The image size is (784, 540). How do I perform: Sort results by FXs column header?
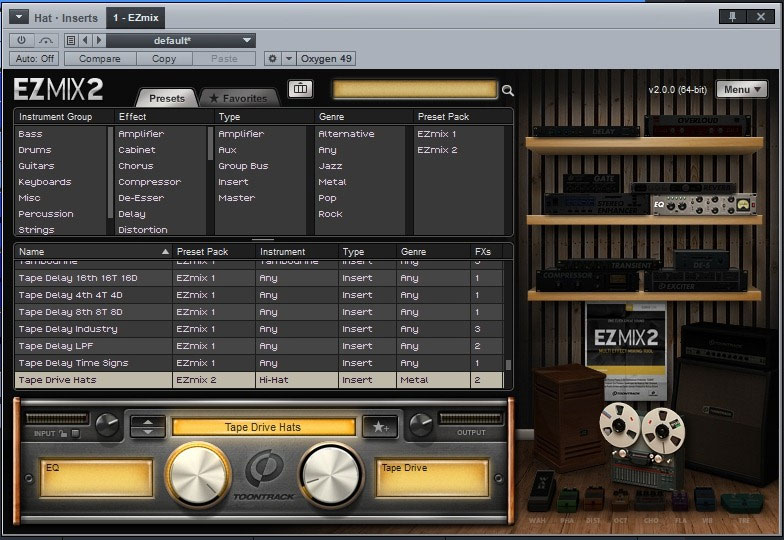point(486,252)
